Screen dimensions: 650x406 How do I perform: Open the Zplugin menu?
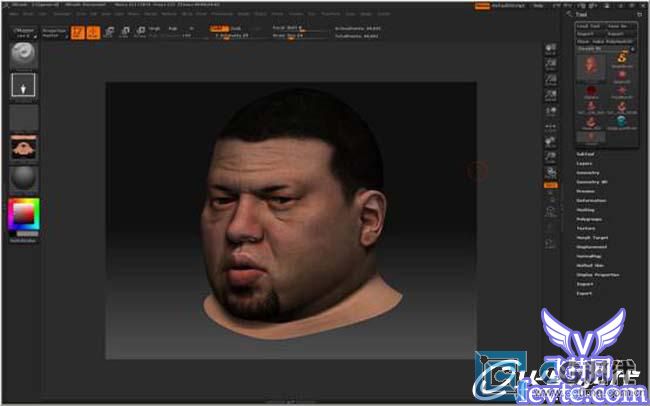(x=366, y=14)
